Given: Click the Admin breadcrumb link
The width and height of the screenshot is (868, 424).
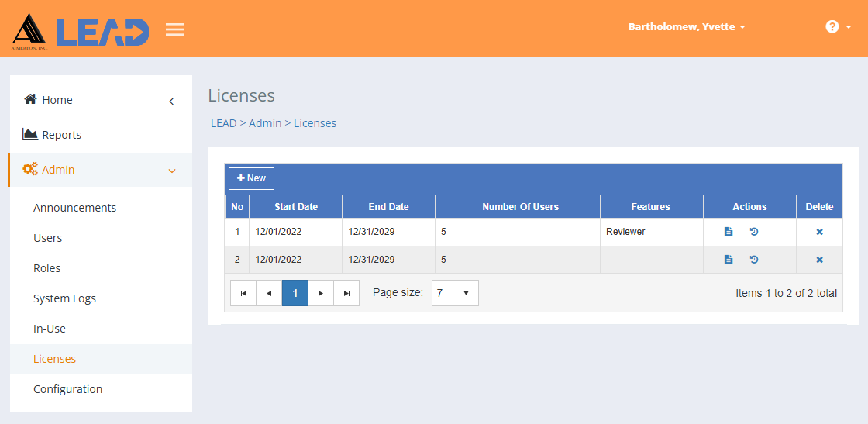Looking at the screenshot, I should coord(265,123).
